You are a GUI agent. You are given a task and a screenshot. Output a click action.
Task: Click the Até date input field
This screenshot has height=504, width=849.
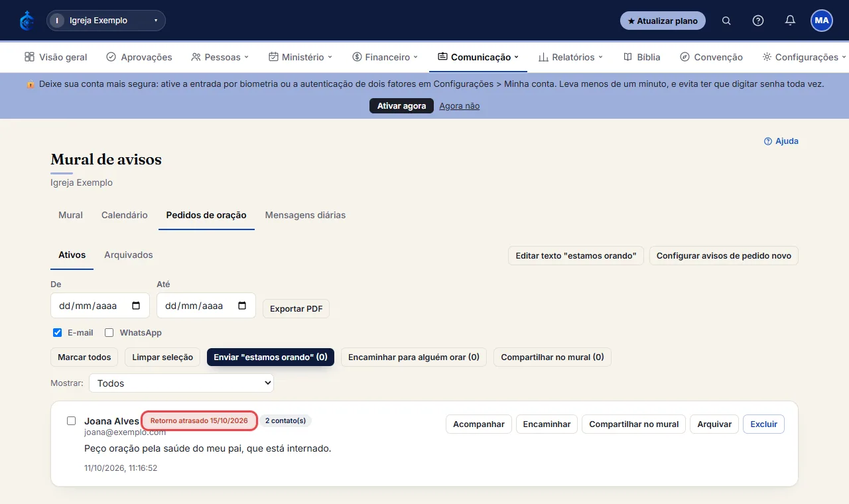pos(206,306)
